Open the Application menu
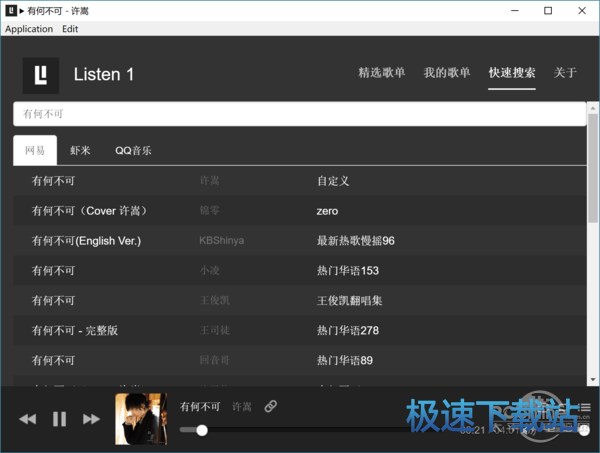 29,29
